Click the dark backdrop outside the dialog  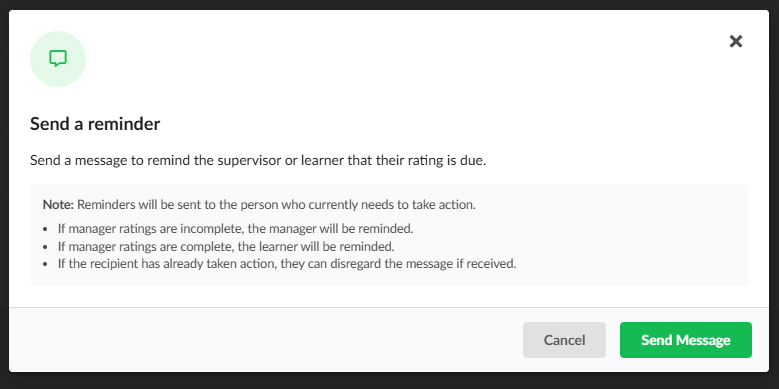coord(390,381)
